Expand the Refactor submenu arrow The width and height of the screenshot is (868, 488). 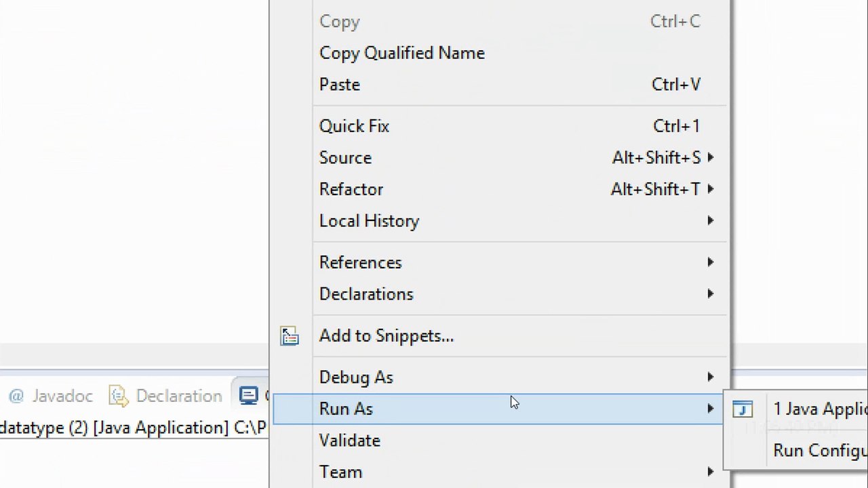710,189
